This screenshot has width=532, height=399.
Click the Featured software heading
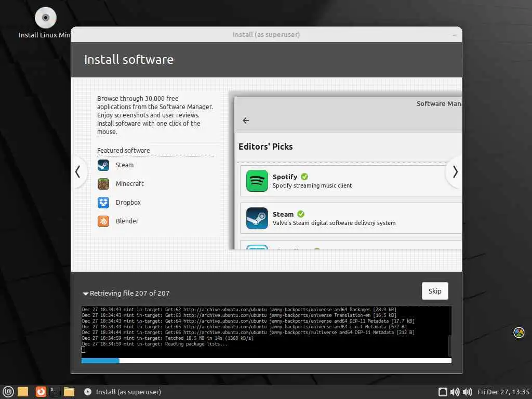tap(123, 150)
